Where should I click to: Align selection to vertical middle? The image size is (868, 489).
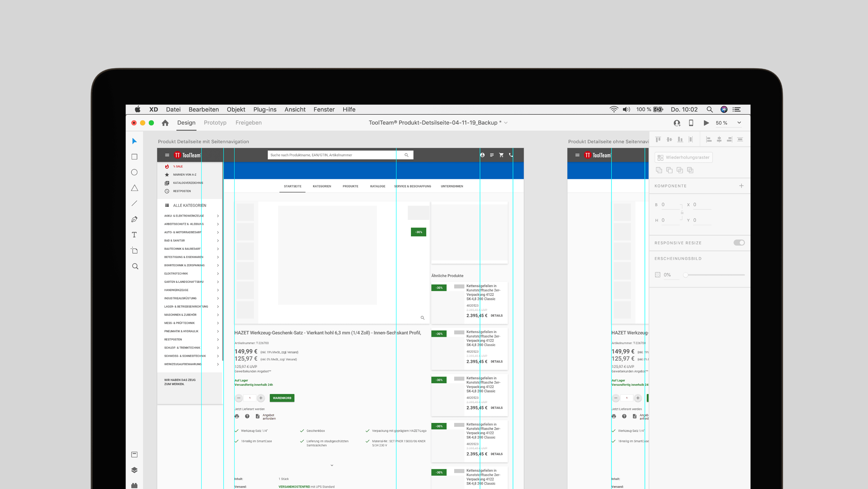(669, 139)
